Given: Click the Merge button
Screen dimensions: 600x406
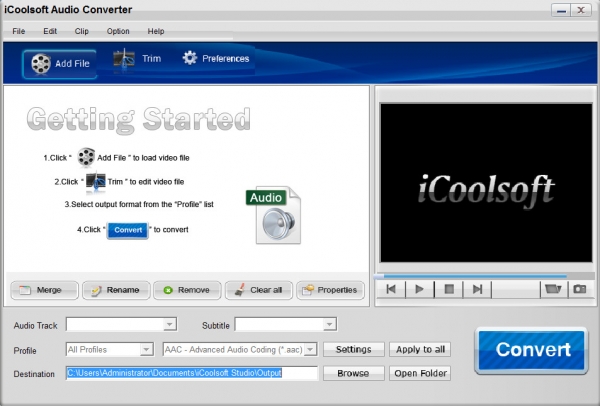Looking at the screenshot, I should coord(44,290).
